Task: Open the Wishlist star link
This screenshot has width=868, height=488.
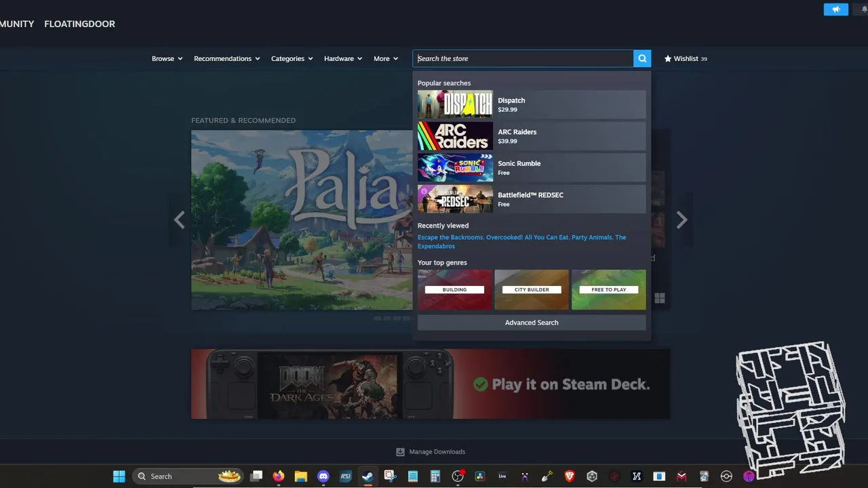Action: pyautogui.click(x=686, y=58)
